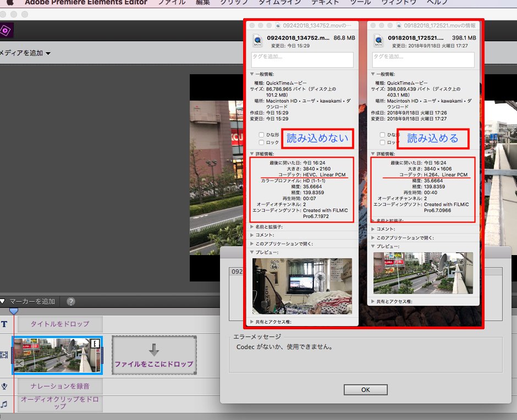Click the timeline playhead marker

(x=14, y=311)
